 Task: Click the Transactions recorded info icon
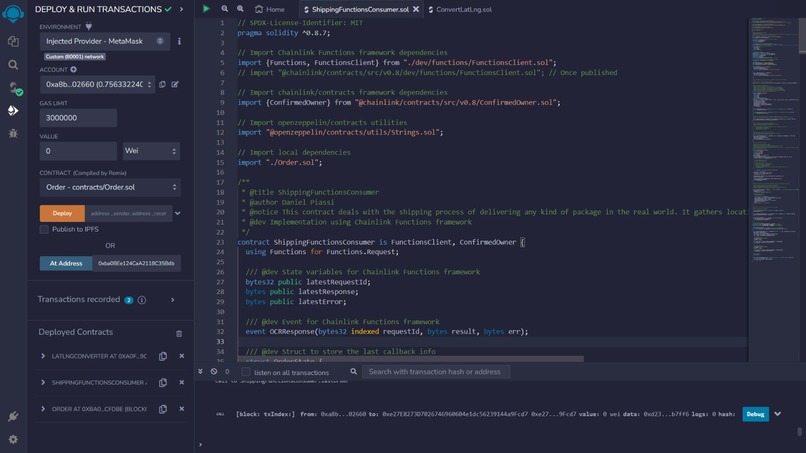point(142,300)
